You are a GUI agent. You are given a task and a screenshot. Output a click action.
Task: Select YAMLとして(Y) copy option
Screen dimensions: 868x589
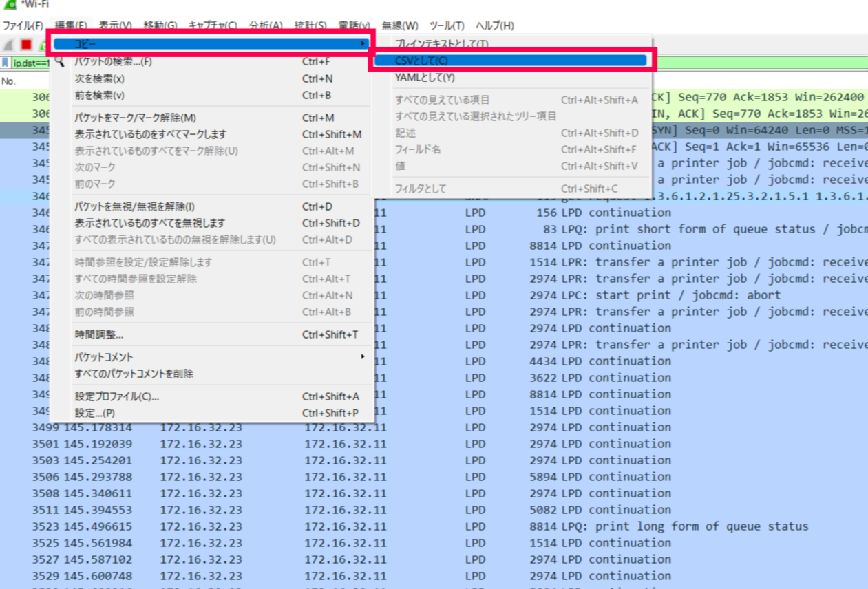coord(425,78)
